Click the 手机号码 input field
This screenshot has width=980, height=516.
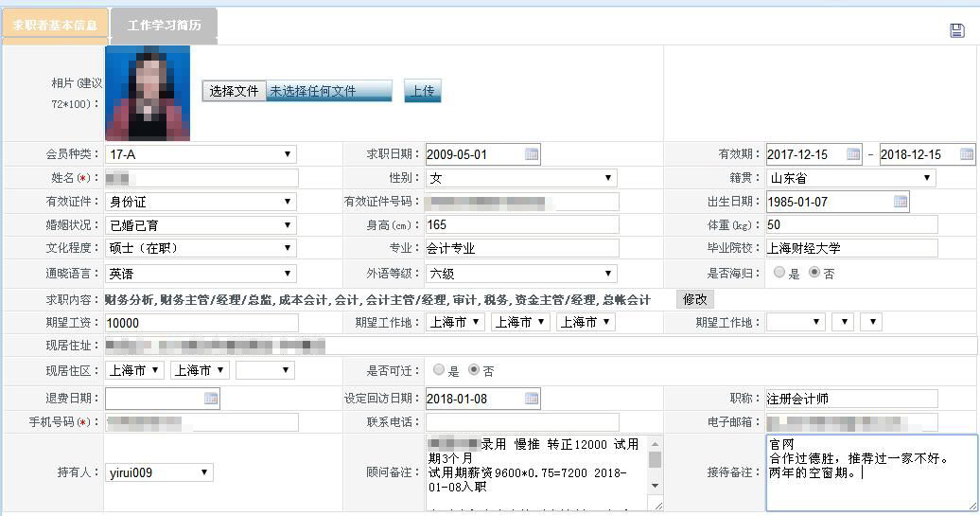coord(201,422)
